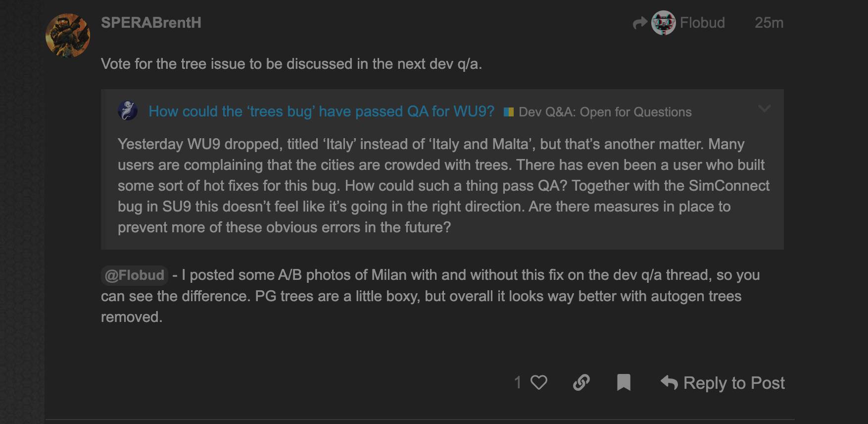Click the 'Vote for the tree issue' sentence
The height and width of the screenshot is (424, 868).
tap(291, 64)
